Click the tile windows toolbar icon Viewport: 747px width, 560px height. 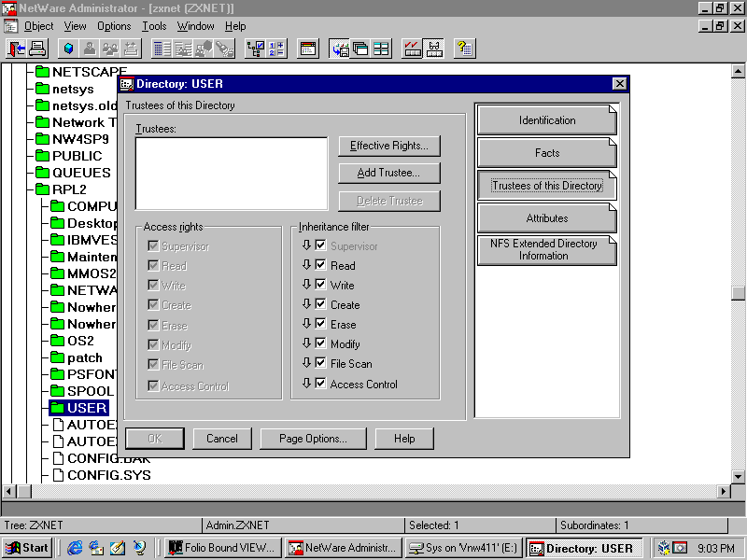tap(381, 49)
